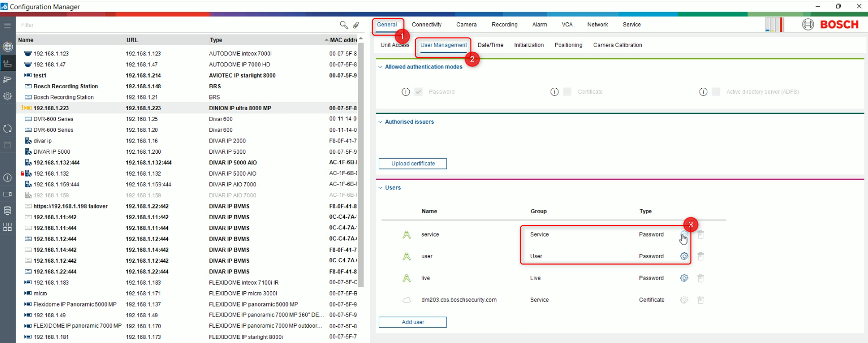Toggle the Certificate authentication checkbox
This screenshot has height=343, width=868.
coord(567,92)
